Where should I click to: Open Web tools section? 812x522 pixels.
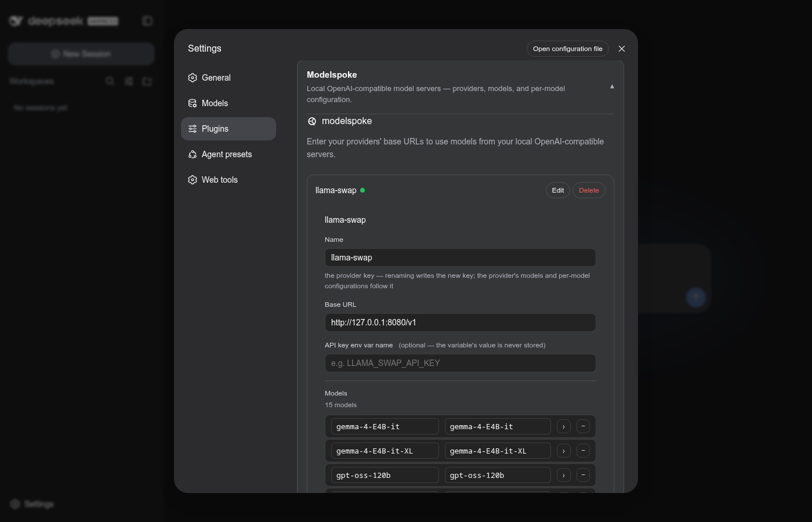tap(229, 180)
